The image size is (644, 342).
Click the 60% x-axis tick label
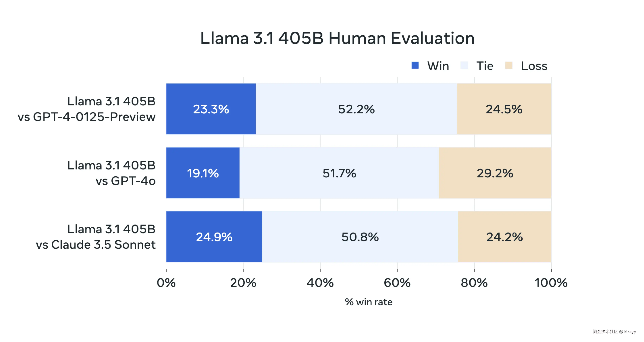click(x=397, y=283)
